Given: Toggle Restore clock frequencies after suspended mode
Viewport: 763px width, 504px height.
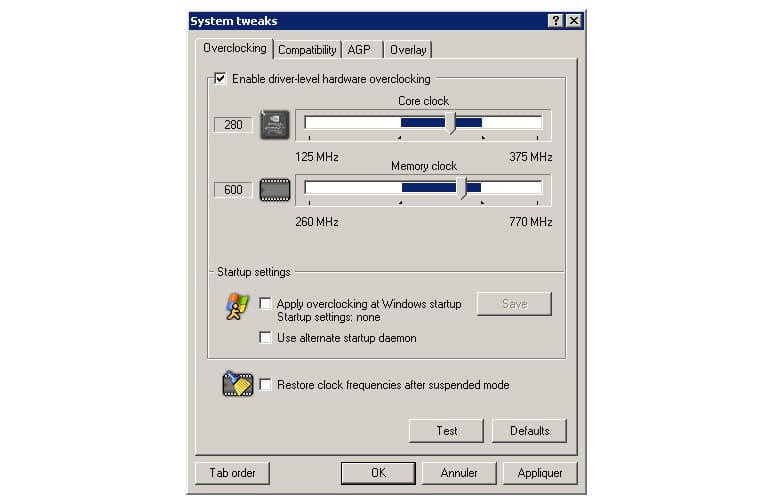Looking at the screenshot, I should click(266, 384).
